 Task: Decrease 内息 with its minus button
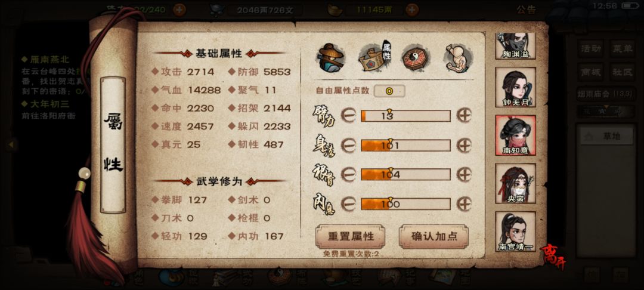tap(348, 203)
